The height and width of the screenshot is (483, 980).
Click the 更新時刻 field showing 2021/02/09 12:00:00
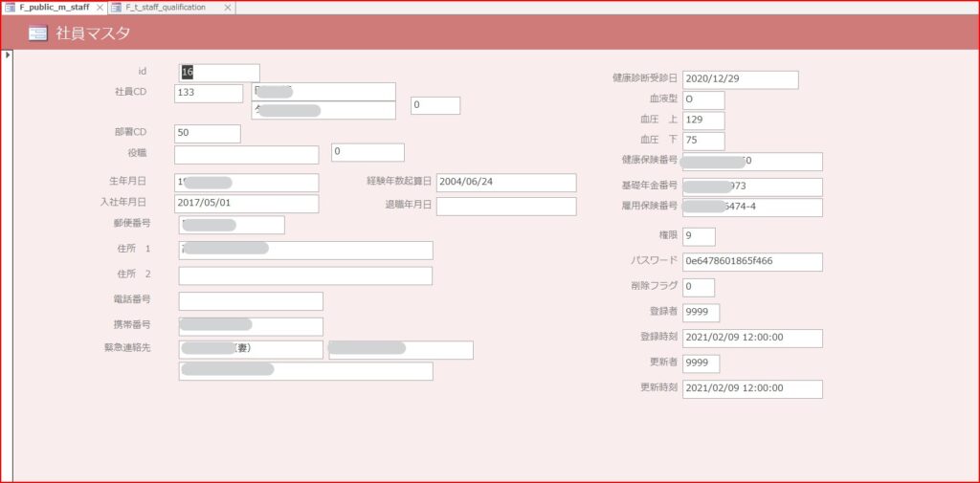[x=752, y=388]
